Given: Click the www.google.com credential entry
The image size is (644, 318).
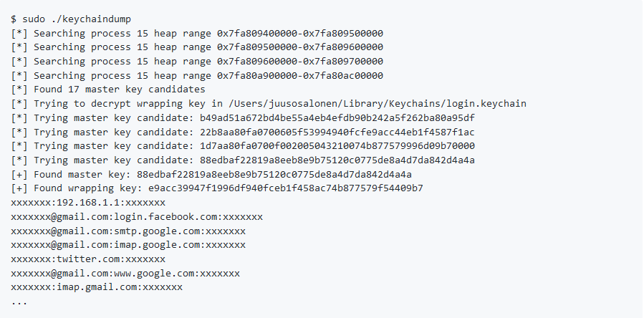Looking at the screenshot, I should [125, 274].
